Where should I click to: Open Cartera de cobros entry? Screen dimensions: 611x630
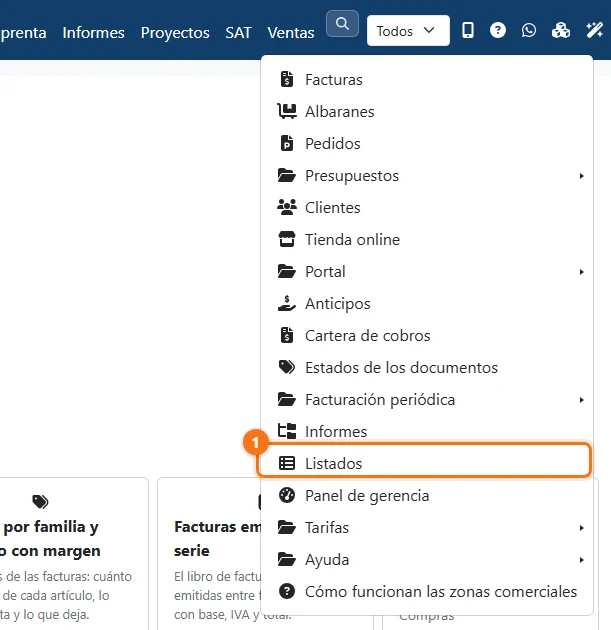pyautogui.click(x=427, y=335)
